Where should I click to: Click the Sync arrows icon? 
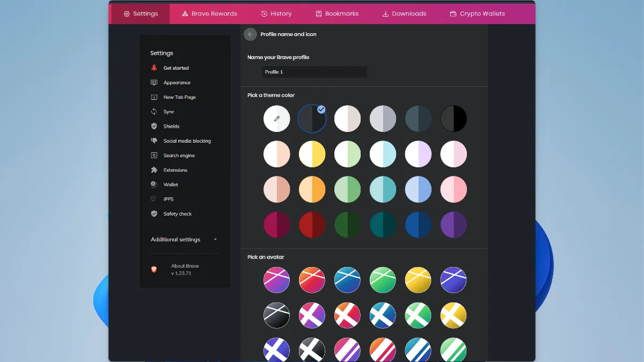click(x=154, y=112)
